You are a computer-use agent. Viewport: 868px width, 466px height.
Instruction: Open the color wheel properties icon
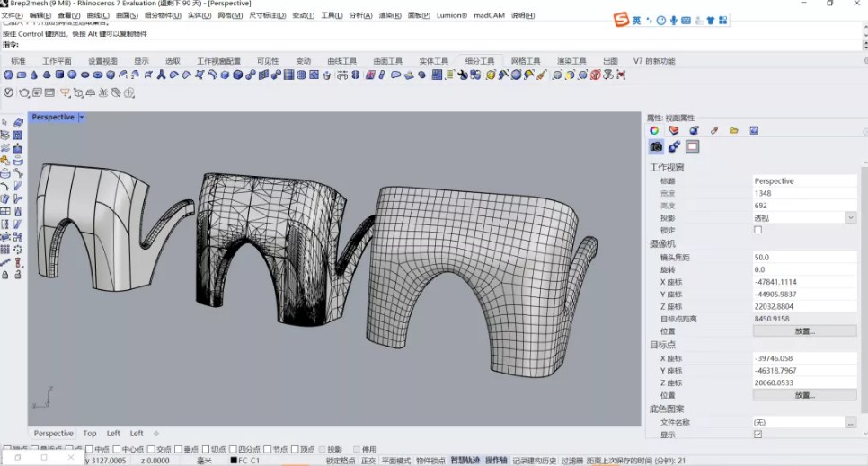(x=654, y=130)
